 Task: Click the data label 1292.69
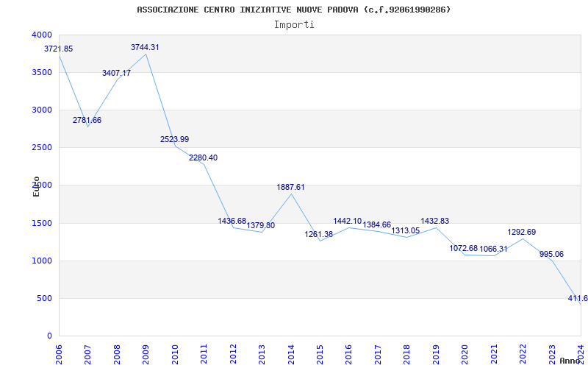point(522,232)
